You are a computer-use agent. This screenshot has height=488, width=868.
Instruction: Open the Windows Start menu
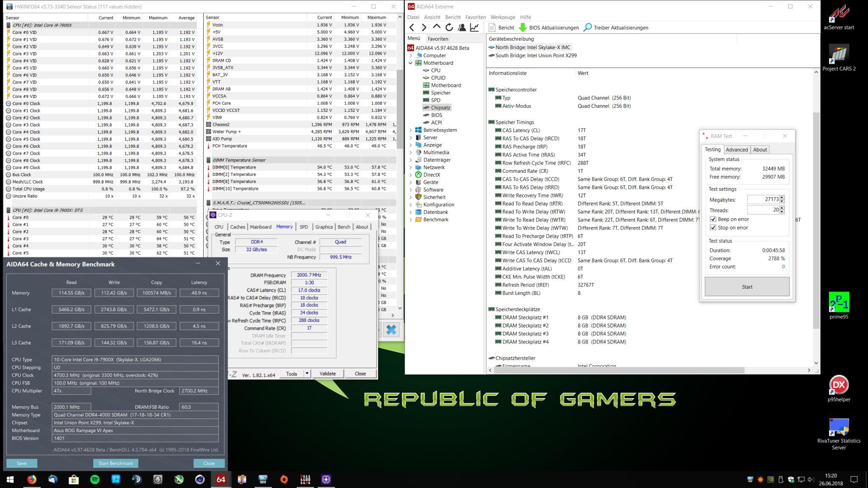pyautogui.click(x=10, y=480)
